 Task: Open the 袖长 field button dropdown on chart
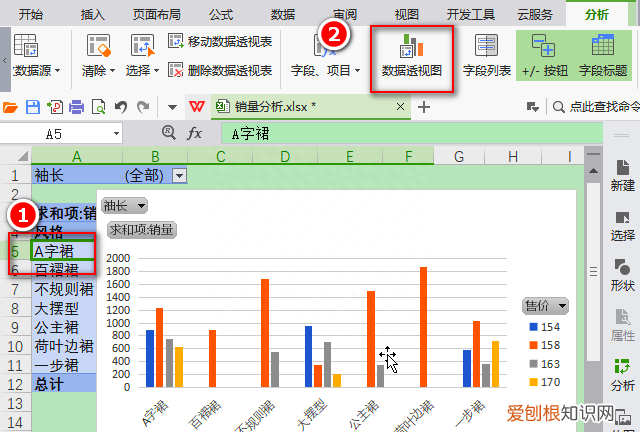click(124, 206)
